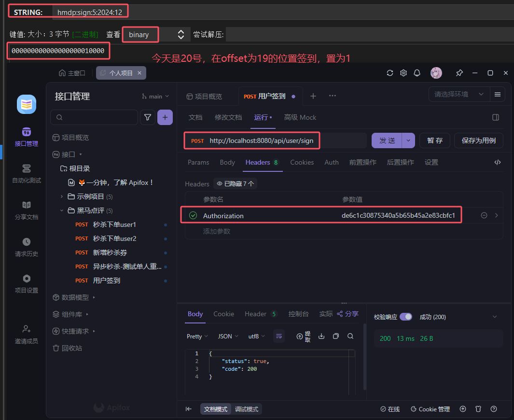This screenshot has width=514, height=420.
Task: Click the refresh icon in title bar
Action: [390, 73]
